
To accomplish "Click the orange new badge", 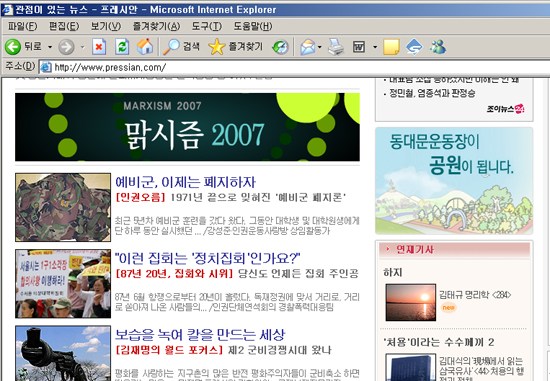I will click(448, 308).
